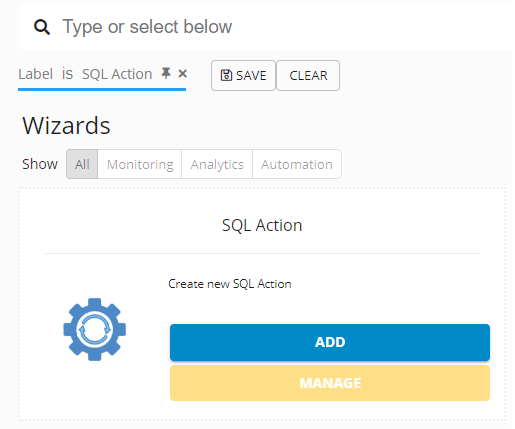Switch the wizard list to Analytics

pos(217,164)
